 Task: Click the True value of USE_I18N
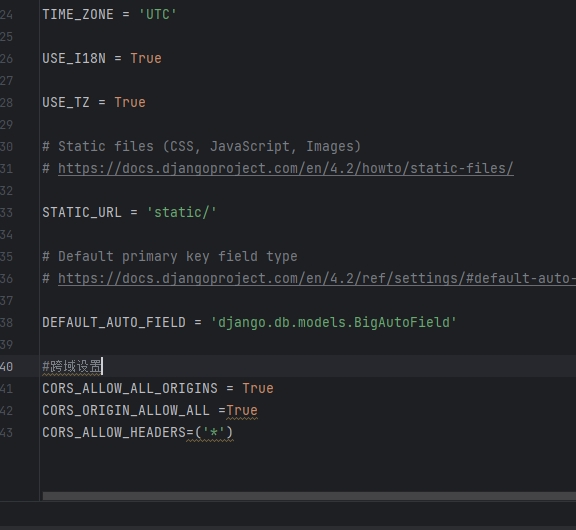[146, 58]
